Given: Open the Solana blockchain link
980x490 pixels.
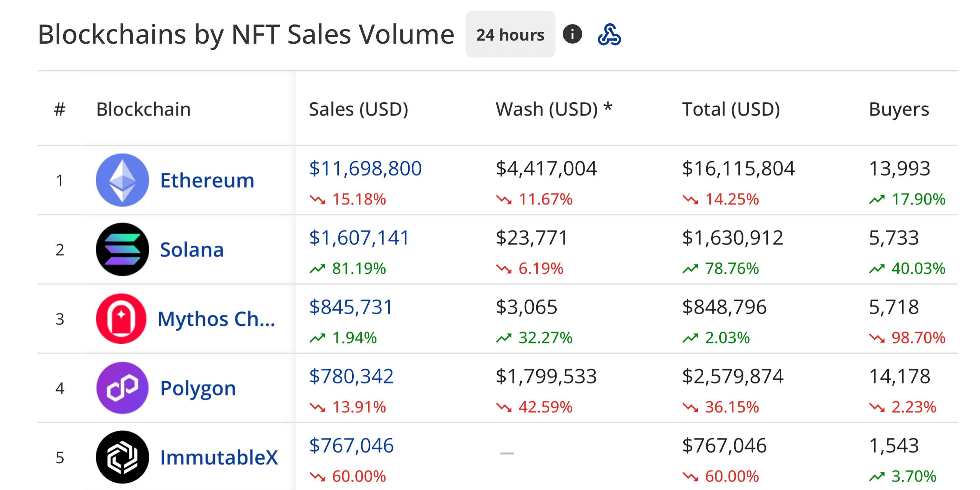Looking at the screenshot, I should tap(192, 250).
